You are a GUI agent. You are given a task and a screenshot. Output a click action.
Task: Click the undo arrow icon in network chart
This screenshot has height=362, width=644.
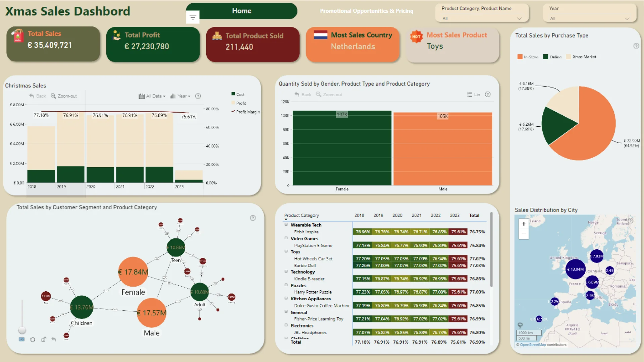point(54,340)
